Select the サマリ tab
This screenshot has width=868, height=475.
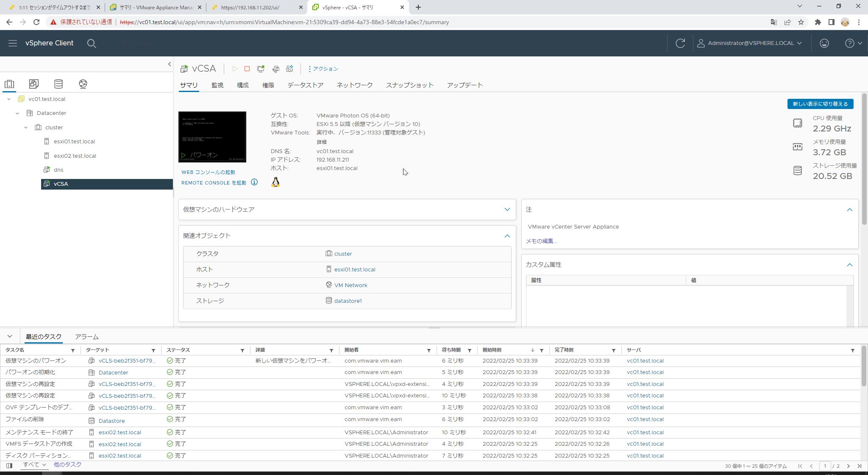pos(189,85)
